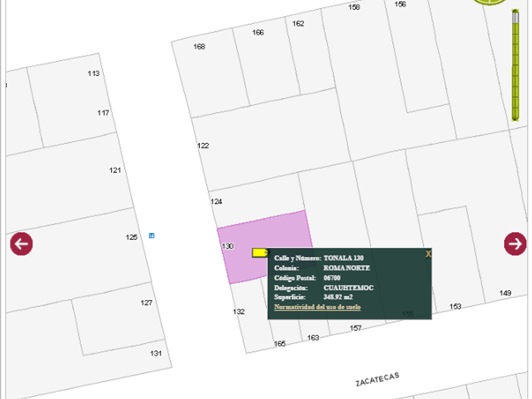Select lot number 113
532x399 pixels.
pyautogui.click(x=93, y=73)
